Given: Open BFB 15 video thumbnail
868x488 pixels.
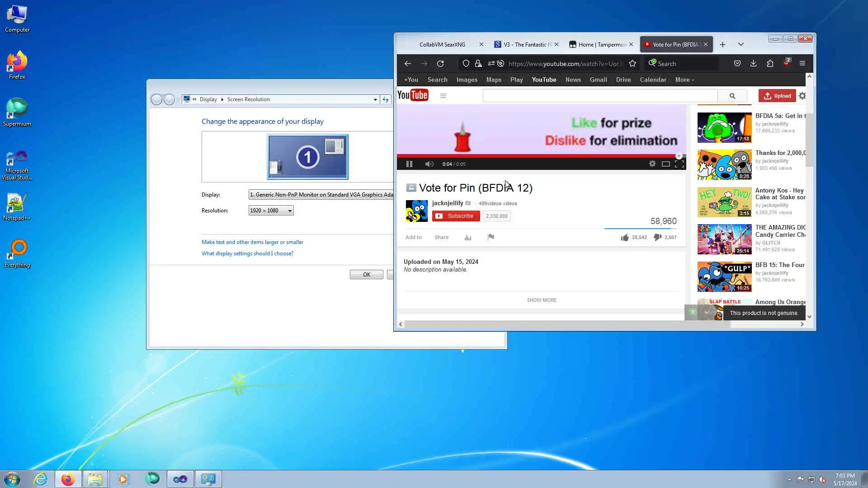Looking at the screenshot, I should pyautogui.click(x=724, y=277).
